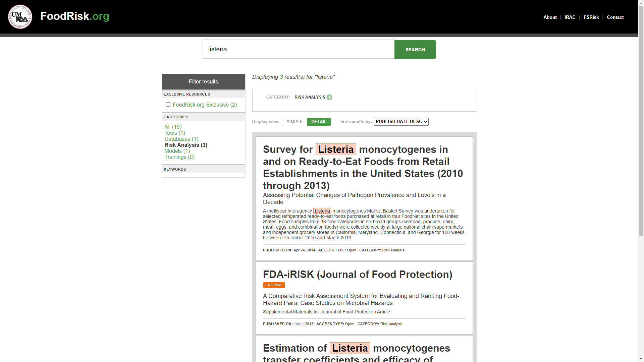Switch display view to SIMPLE

click(294, 122)
